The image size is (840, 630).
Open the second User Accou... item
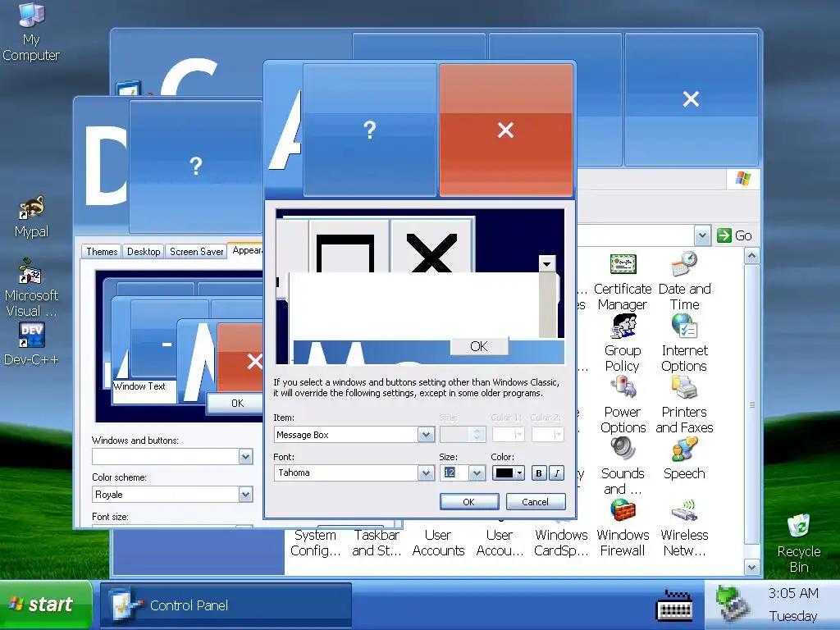coord(500,542)
